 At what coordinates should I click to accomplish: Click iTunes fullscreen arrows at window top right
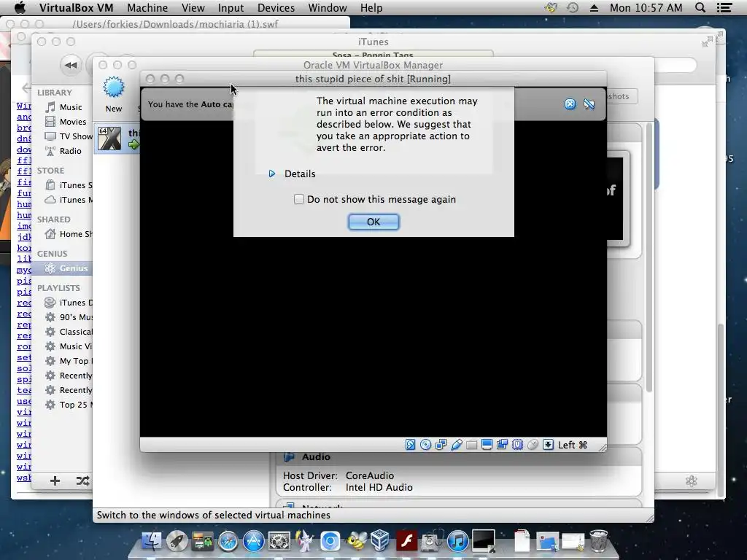pos(707,42)
